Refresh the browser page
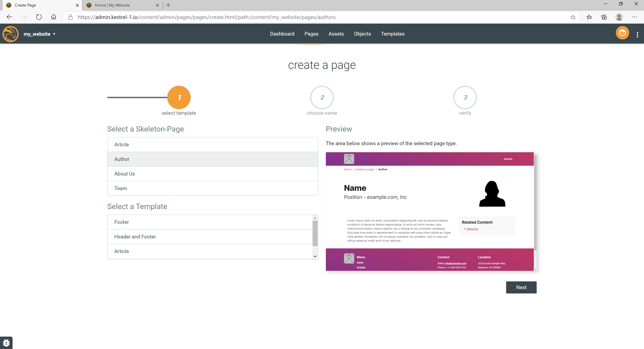The image size is (644, 349). pyautogui.click(x=39, y=17)
